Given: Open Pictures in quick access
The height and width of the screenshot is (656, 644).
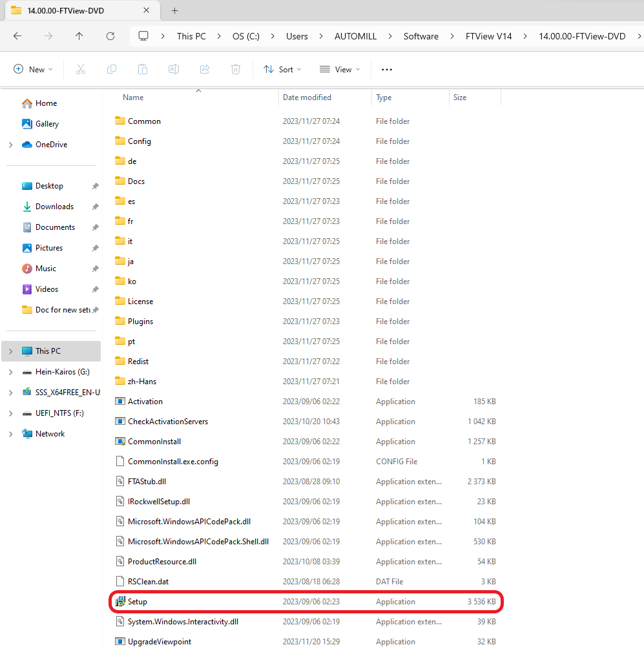Looking at the screenshot, I should (x=49, y=248).
